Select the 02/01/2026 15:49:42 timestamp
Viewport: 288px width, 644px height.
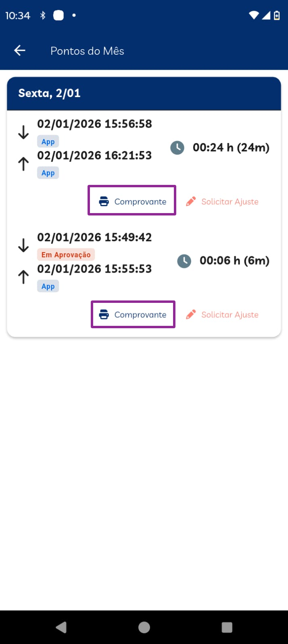coord(94,237)
